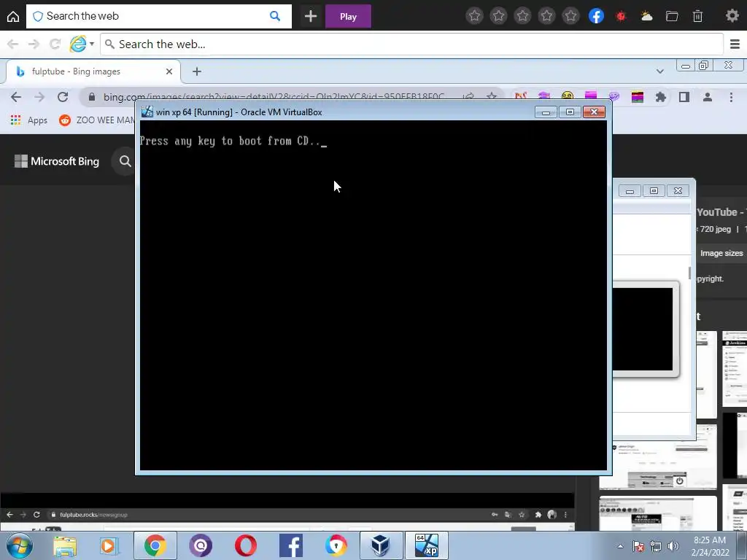Switch to win xp 64 VM taskbar item
The height and width of the screenshot is (560, 747).
[426, 545]
